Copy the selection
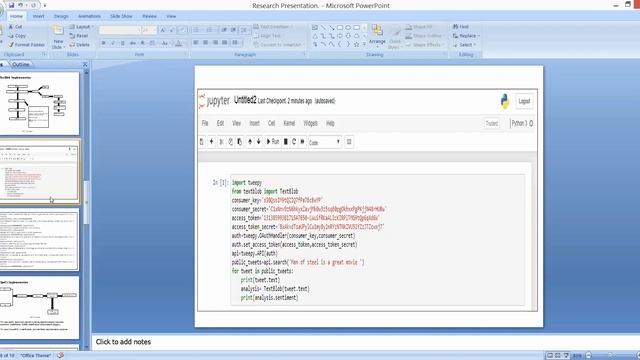 [17, 36]
